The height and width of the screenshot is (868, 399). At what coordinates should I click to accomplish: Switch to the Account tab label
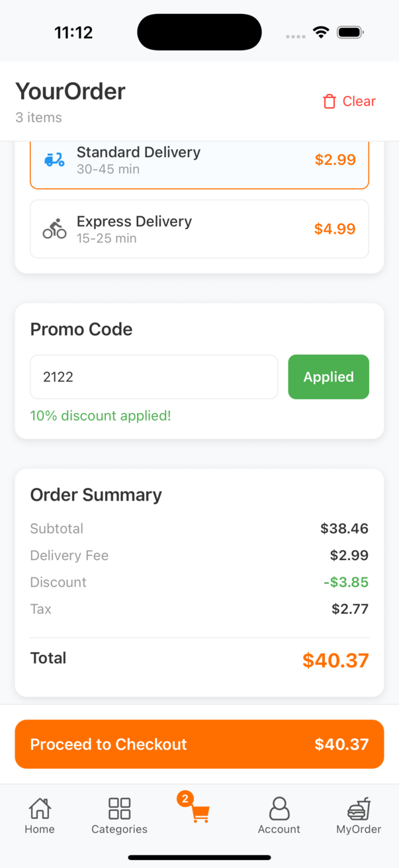279,830
